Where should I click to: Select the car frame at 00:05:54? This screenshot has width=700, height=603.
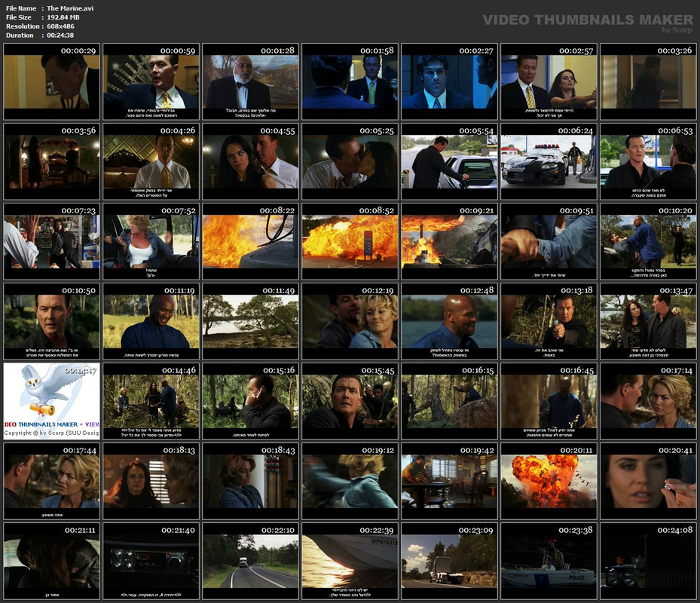point(450,162)
